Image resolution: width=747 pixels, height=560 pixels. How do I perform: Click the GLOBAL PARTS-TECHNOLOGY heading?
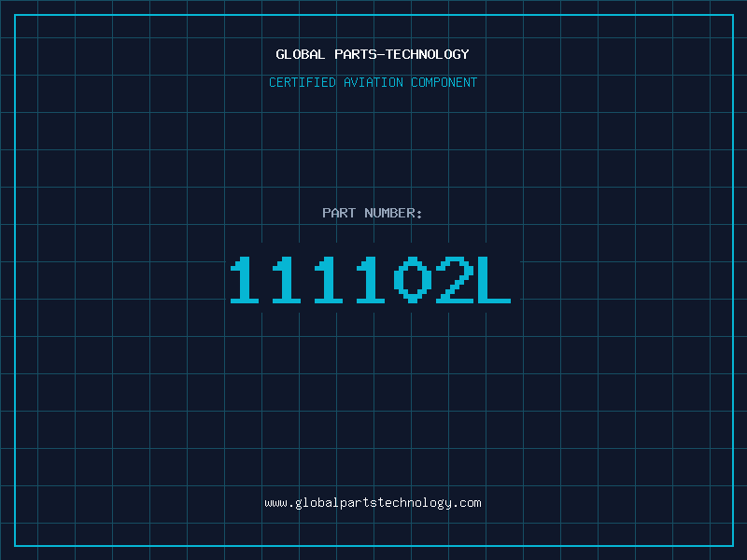373,54
